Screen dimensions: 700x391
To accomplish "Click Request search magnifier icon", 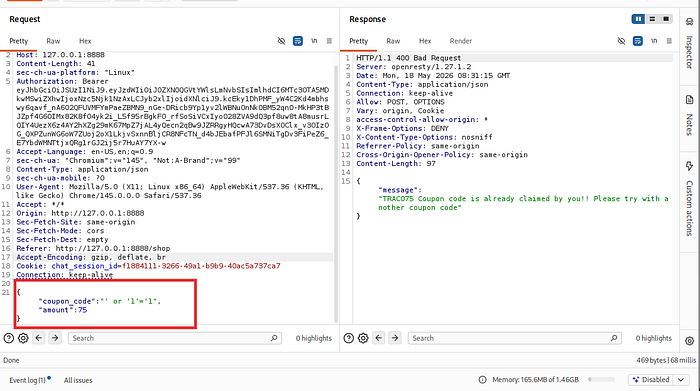I will pyautogui.click(x=274, y=338).
